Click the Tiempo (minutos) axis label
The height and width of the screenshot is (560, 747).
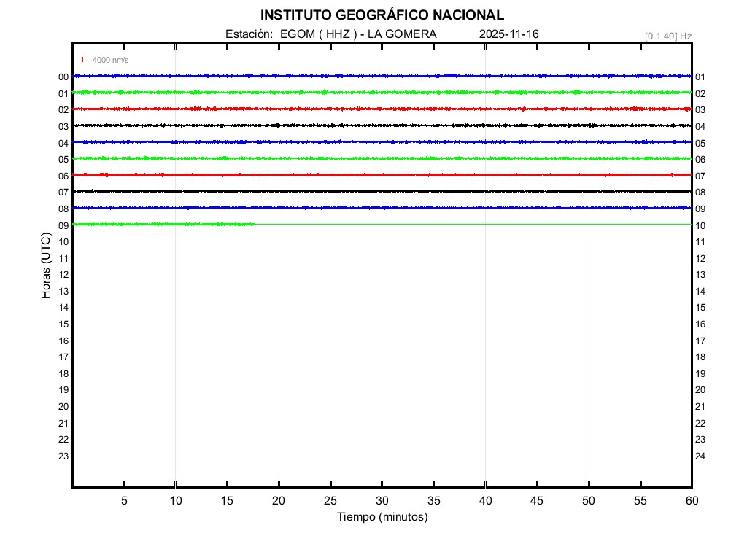pyautogui.click(x=382, y=517)
